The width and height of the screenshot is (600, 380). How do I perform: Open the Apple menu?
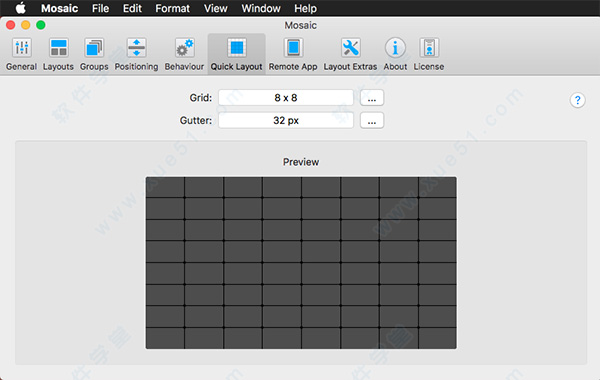click(21, 8)
